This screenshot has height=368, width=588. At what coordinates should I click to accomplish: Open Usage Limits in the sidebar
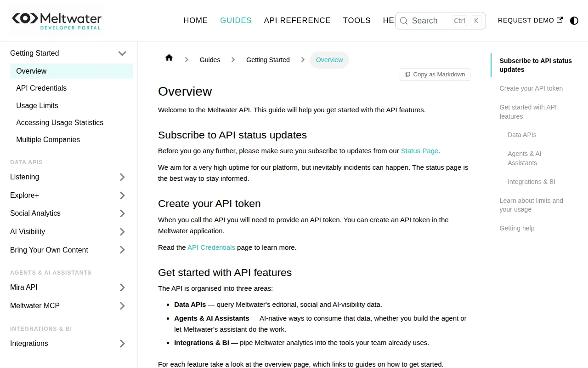37,105
